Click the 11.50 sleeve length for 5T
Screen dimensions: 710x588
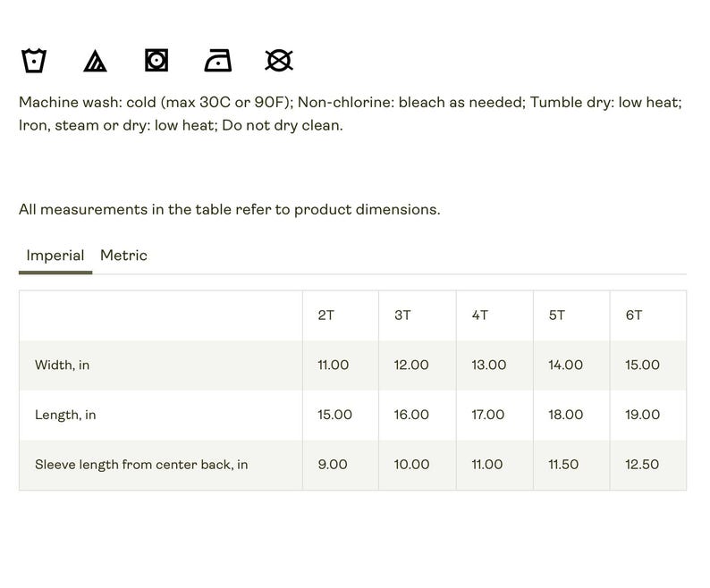click(563, 465)
